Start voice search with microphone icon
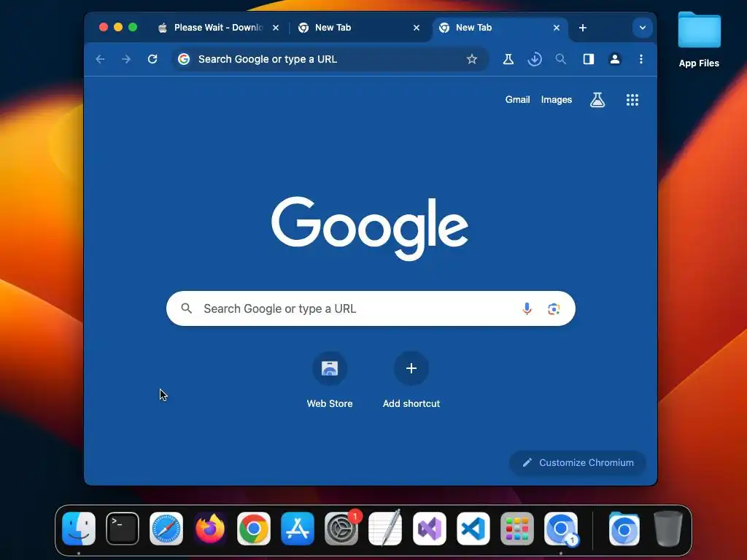This screenshot has height=560, width=747. coord(527,308)
